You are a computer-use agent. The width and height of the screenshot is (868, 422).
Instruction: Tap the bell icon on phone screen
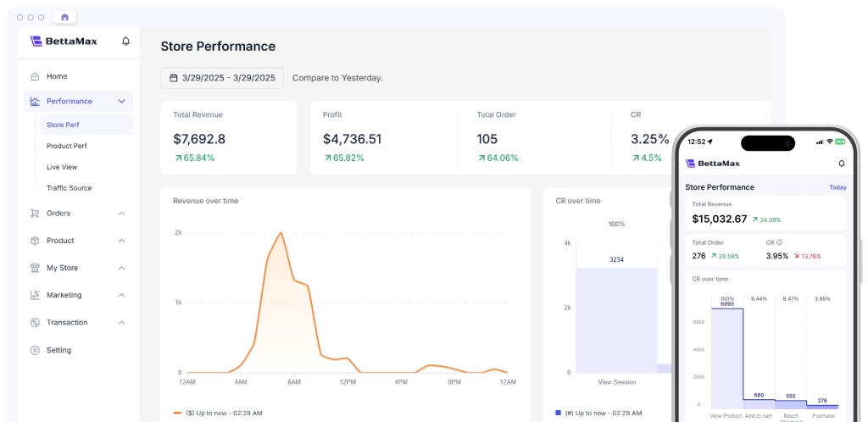pyautogui.click(x=841, y=164)
